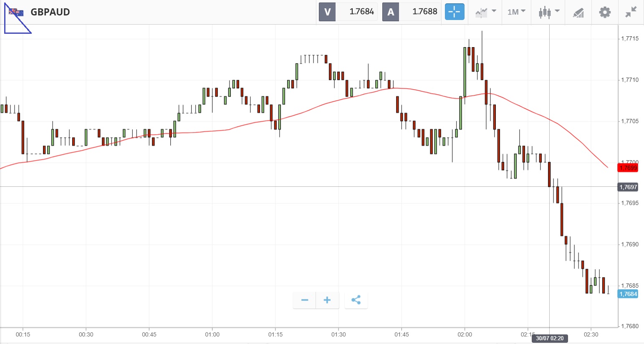Click the gray 1,7697 crosshair price label

(628, 187)
